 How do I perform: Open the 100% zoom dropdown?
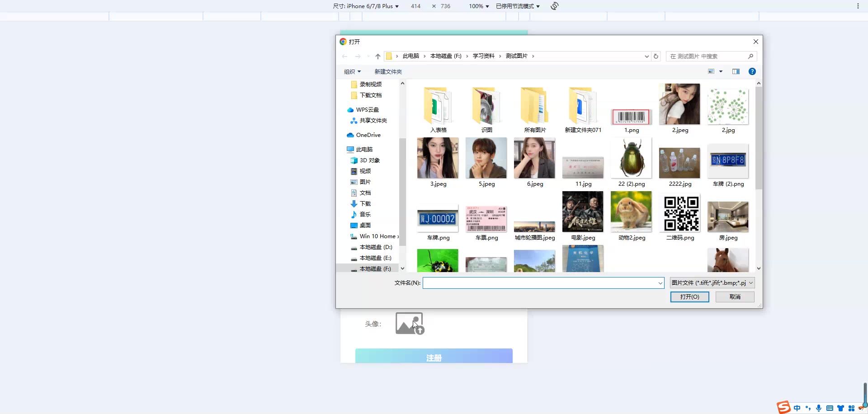pos(479,6)
